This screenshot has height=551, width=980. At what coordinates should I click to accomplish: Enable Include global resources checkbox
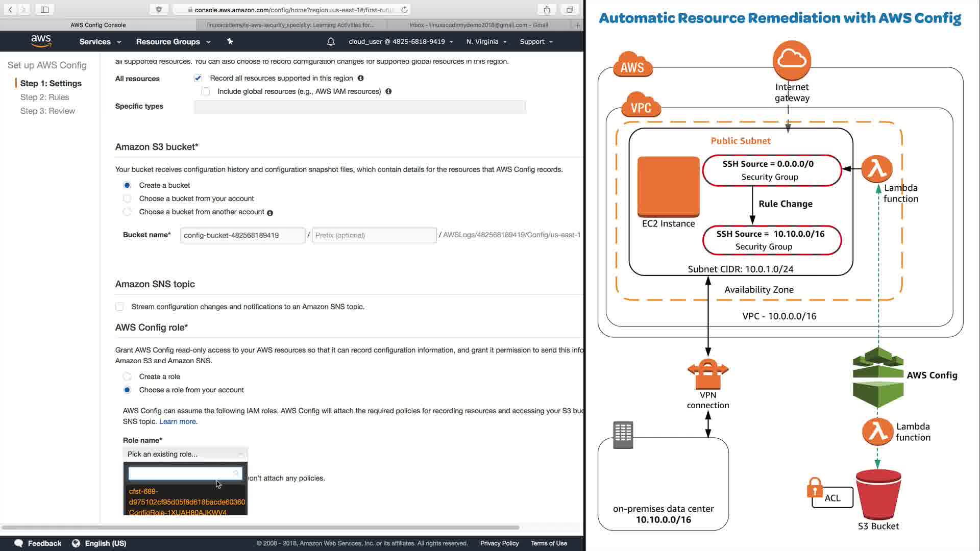coord(206,91)
